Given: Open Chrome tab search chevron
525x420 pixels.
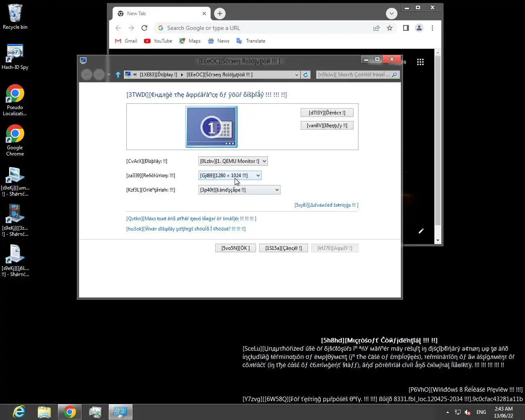Looking at the screenshot, I should tap(392, 14).
